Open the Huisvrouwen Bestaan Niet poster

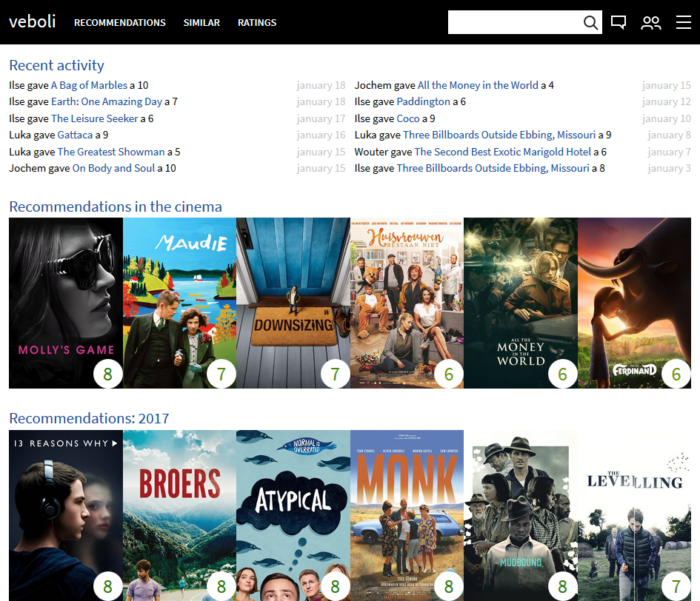pos(407,303)
